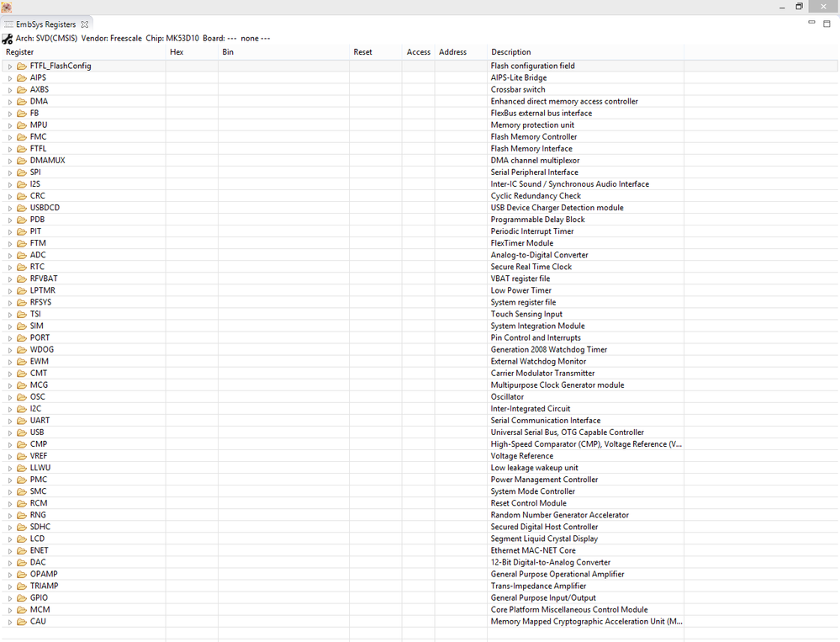Maximize the EmbSys Registers view panel

827,23
